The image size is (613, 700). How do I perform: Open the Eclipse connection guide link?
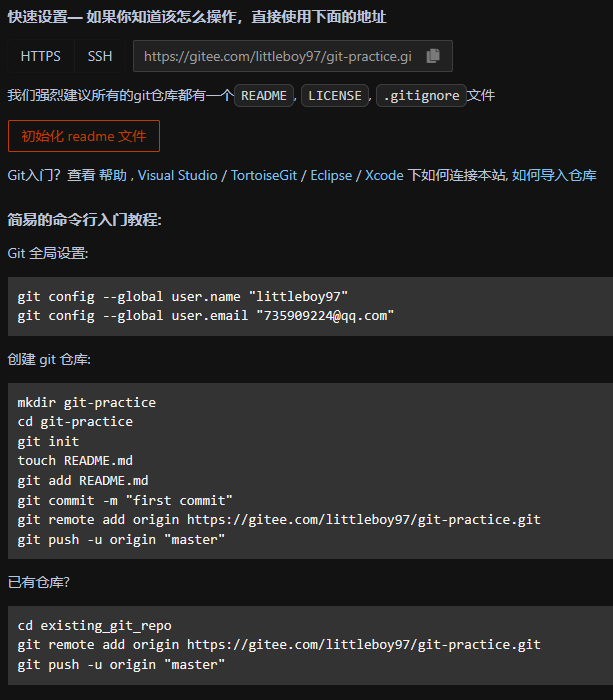(x=331, y=175)
